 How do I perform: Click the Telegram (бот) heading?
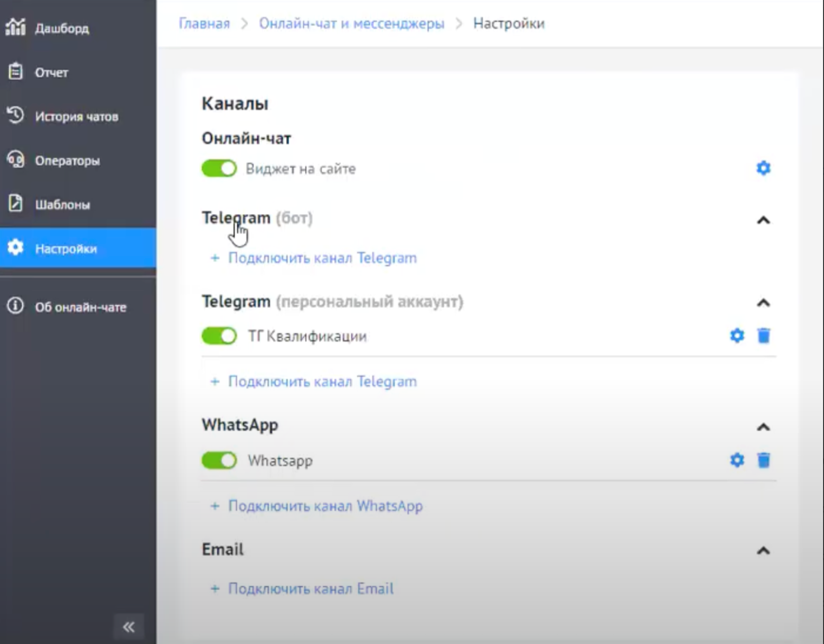coord(257,218)
